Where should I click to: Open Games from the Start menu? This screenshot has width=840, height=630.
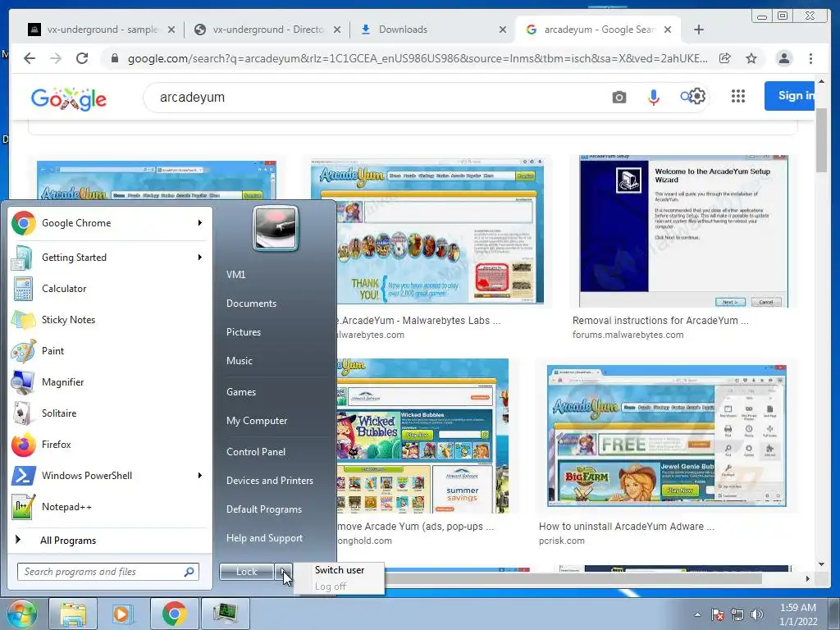240,391
